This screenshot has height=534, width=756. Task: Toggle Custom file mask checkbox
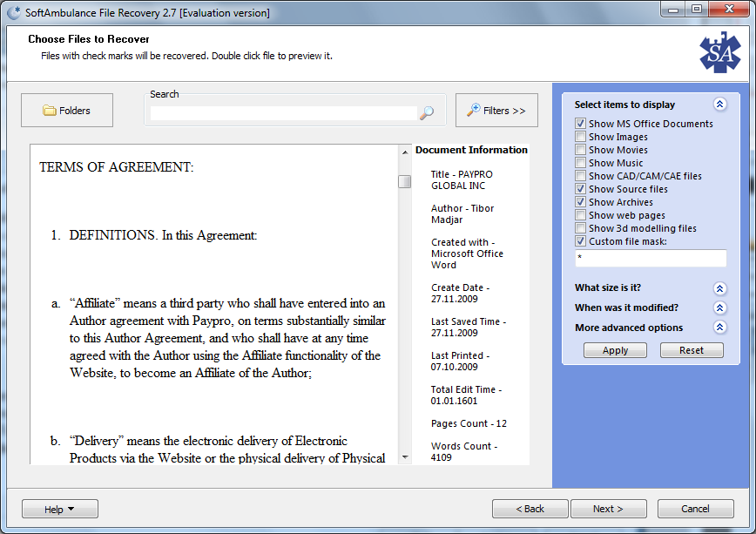pos(580,240)
